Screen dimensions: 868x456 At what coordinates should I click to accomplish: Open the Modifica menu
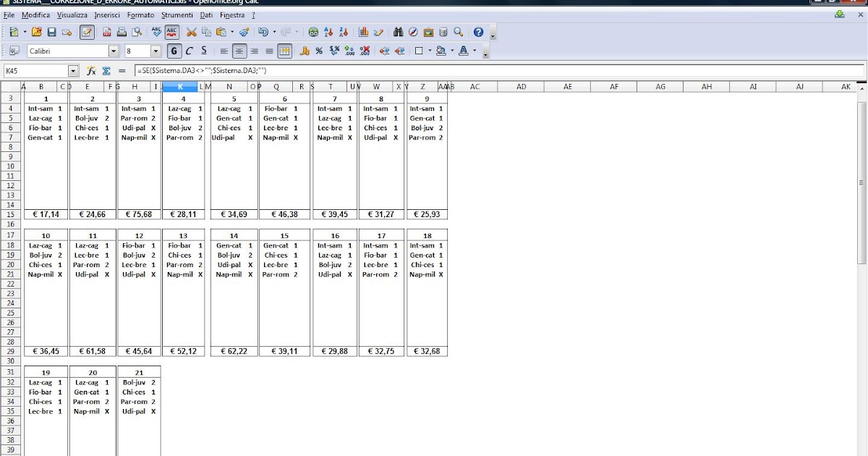click(36, 15)
